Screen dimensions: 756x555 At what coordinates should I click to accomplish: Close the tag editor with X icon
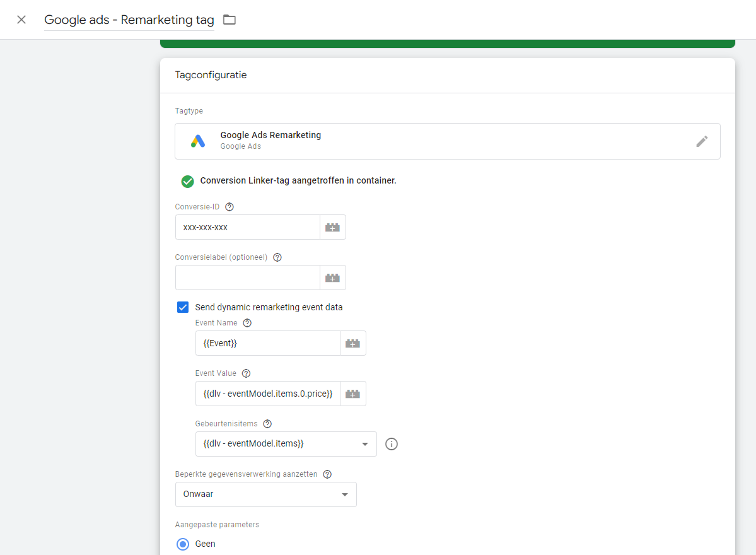point(21,20)
